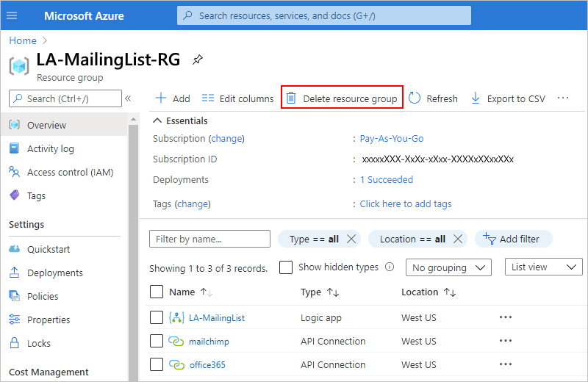The height and width of the screenshot is (382, 588).
Task: Click the Edit columns icon
Action: tap(208, 98)
